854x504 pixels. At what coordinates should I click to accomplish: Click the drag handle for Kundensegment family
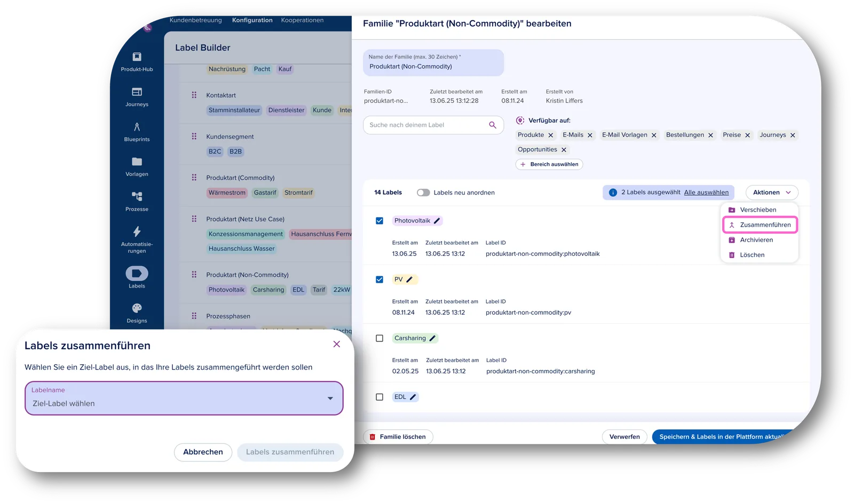[194, 136]
